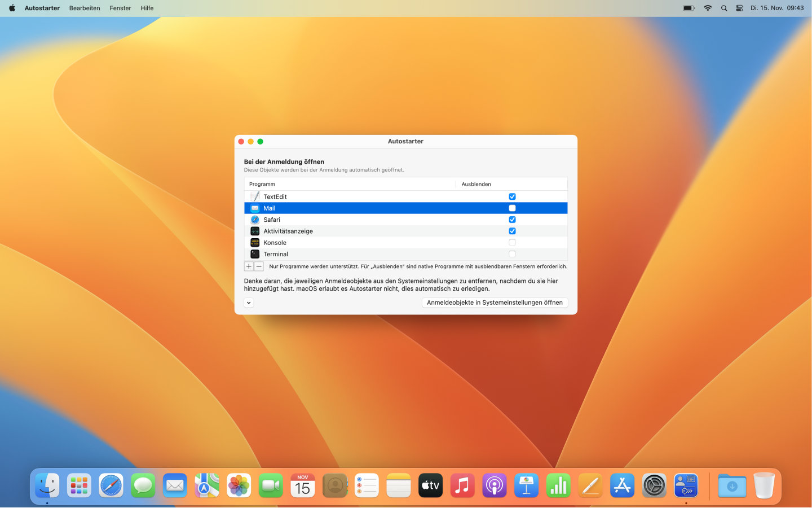812x508 pixels.
Task: Open Calendar from the Dock
Action: [303, 485]
